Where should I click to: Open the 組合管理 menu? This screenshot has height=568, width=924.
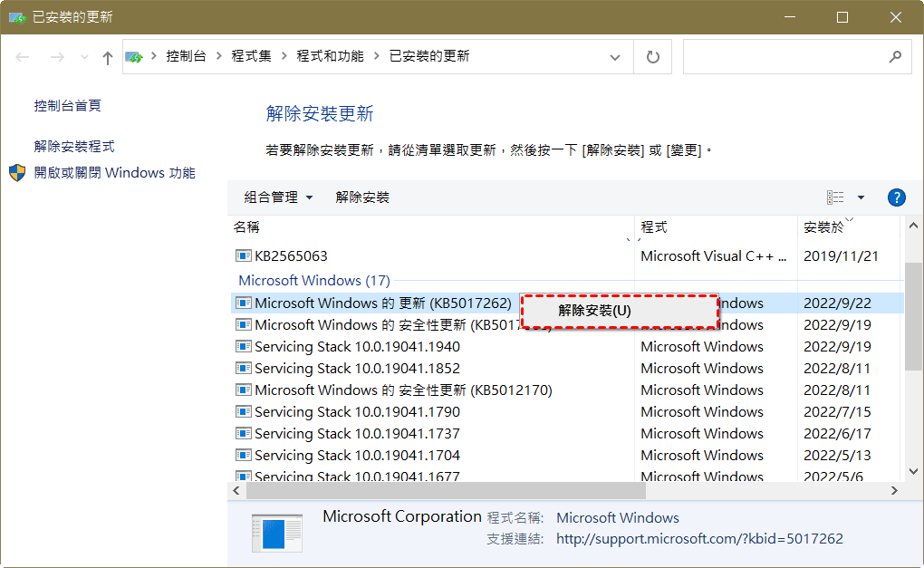pos(278,197)
